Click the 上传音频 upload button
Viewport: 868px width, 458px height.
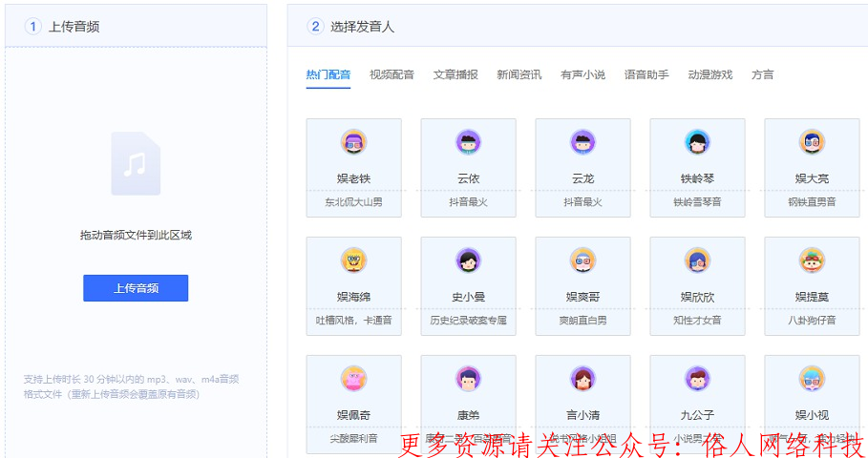pos(136,288)
